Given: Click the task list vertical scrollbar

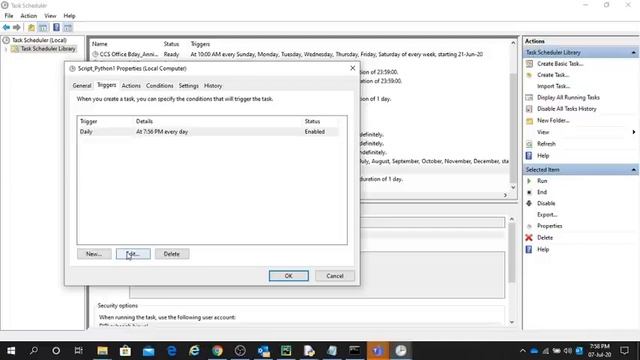Looking at the screenshot, I should coord(513,127).
